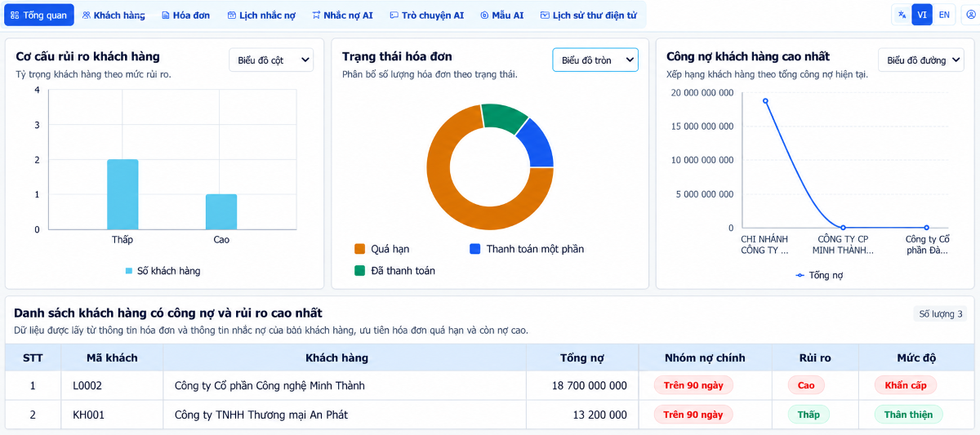Click the Thấp bar in the risk chart
The height and width of the screenshot is (435, 980).
click(x=122, y=194)
